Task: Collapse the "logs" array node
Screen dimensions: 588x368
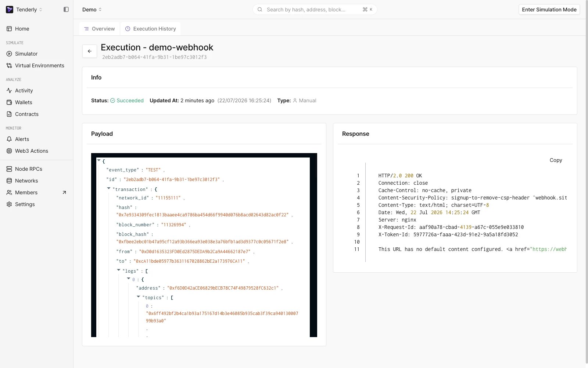Action: coord(119,270)
